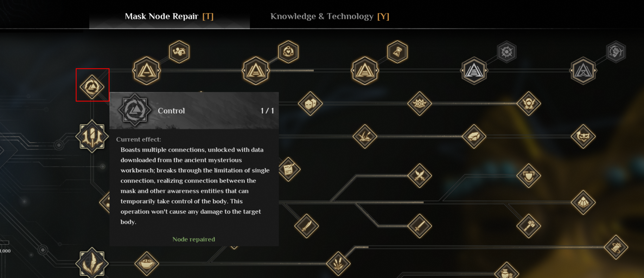Viewport: 644px width, 278px height.
Task: Click the demon mask node icon
Action: click(x=583, y=136)
